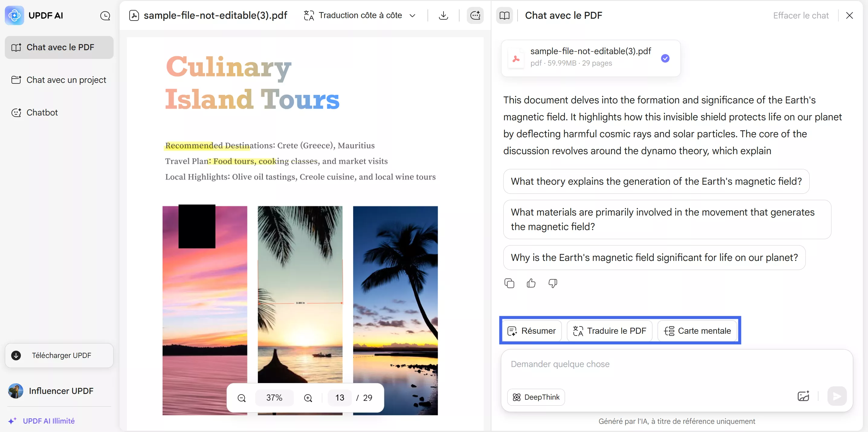The width and height of the screenshot is (868, 432).
Task: Click the middle palm sunset photo
Action: coord(300,310)
